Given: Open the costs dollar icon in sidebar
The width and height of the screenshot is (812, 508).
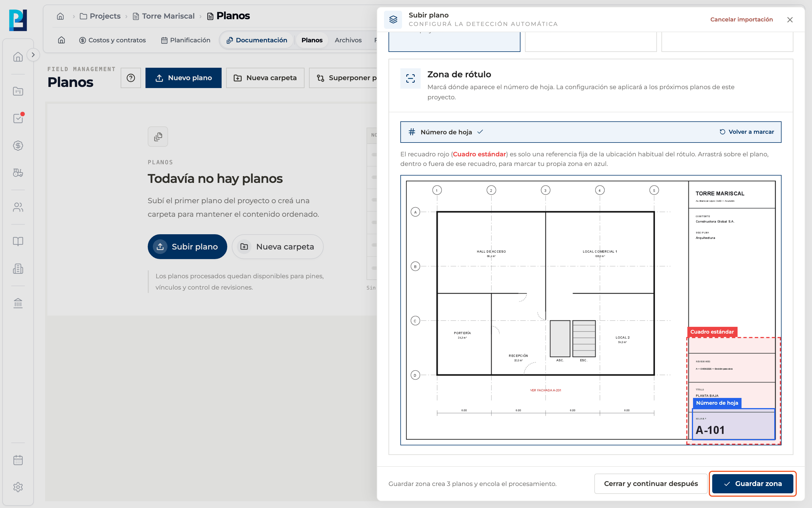Looking at the screenshot, I should tap(18, 145).
